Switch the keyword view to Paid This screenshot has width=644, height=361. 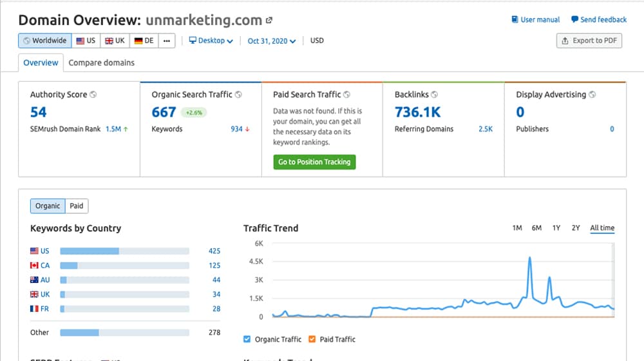pos(77,206)
